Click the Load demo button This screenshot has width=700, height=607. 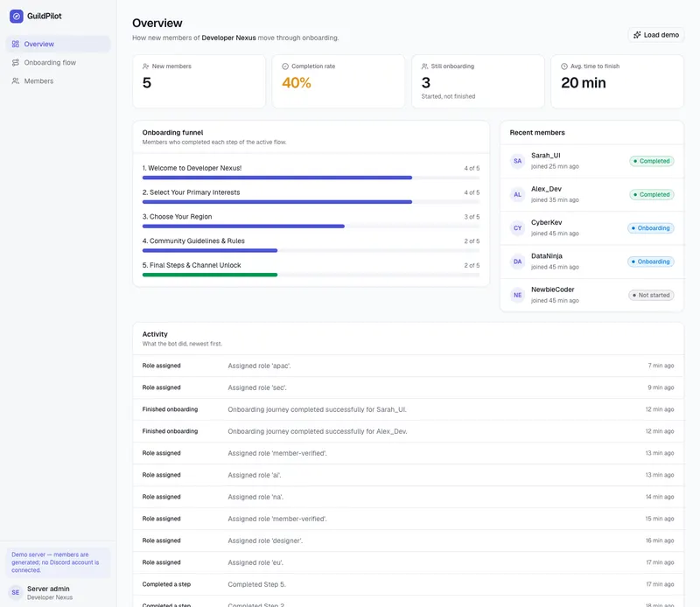(656, 35)
